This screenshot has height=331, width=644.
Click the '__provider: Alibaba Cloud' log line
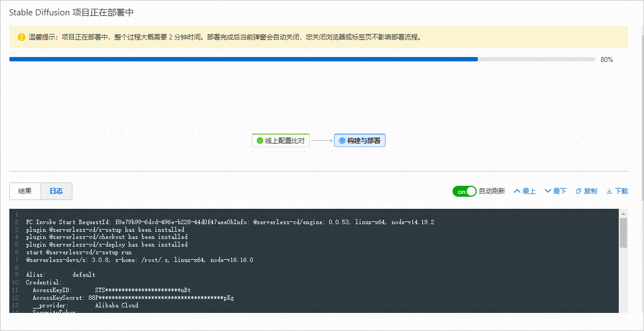86,306
